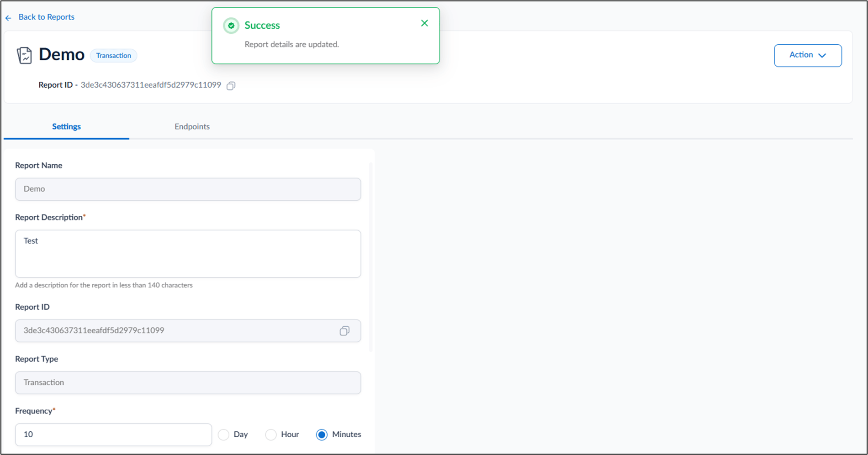Click the Report Name field
This screenshot has width=868, height=455.
(188, 189)
